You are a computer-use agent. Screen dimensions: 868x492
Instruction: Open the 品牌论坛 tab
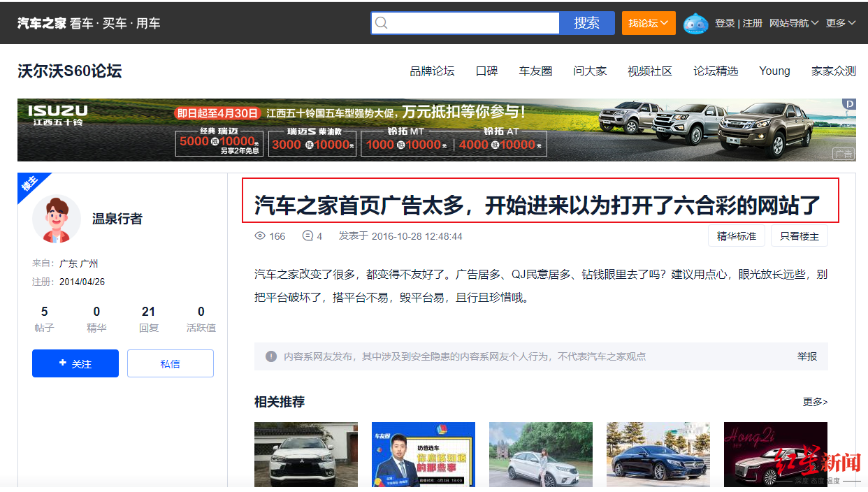432,71
